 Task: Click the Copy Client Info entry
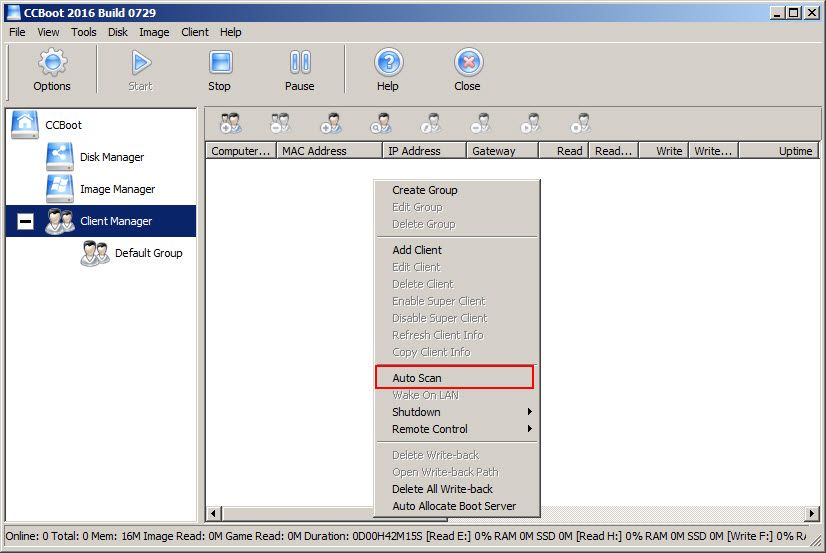click(457, 352)
